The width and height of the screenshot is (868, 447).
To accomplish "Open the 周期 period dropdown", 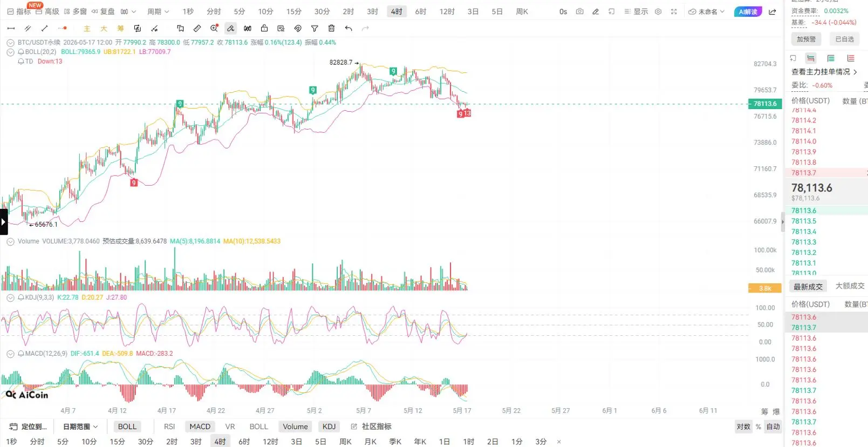I will [x=158, y=11].
